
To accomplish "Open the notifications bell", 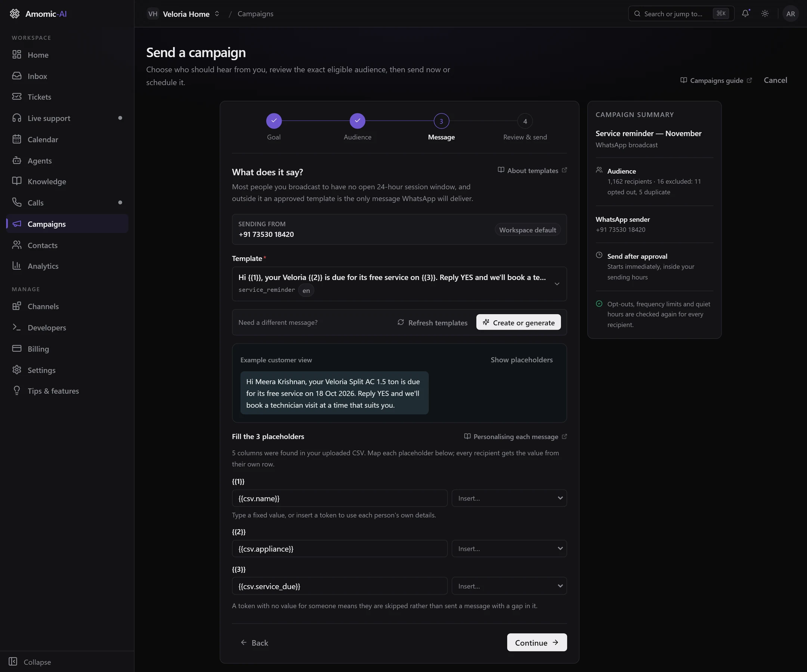I will (745, 13).
